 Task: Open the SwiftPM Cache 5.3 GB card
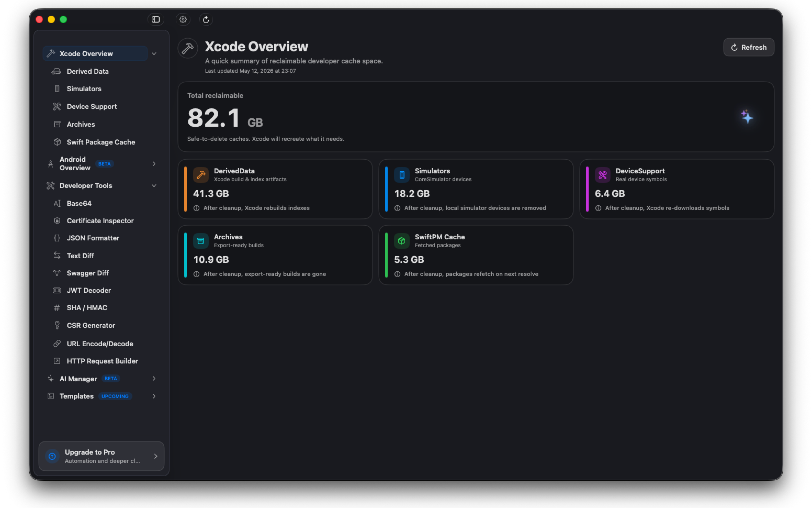tap(476, 255)
